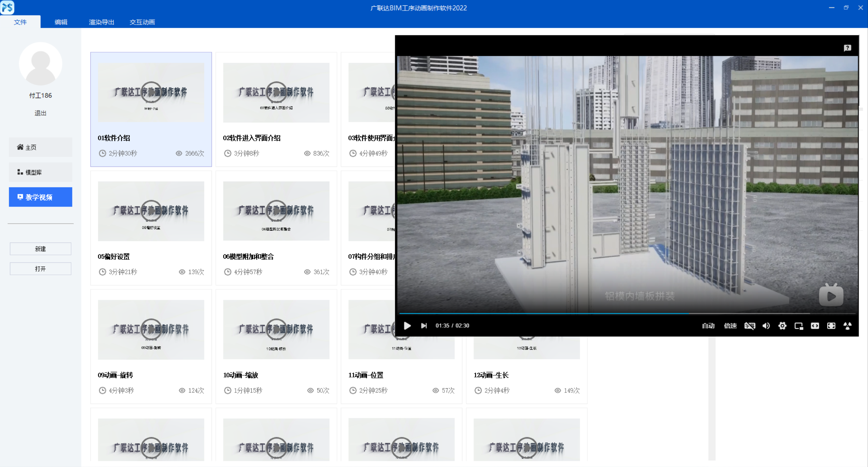
Task: Skip to the next video
Action: 424,326
